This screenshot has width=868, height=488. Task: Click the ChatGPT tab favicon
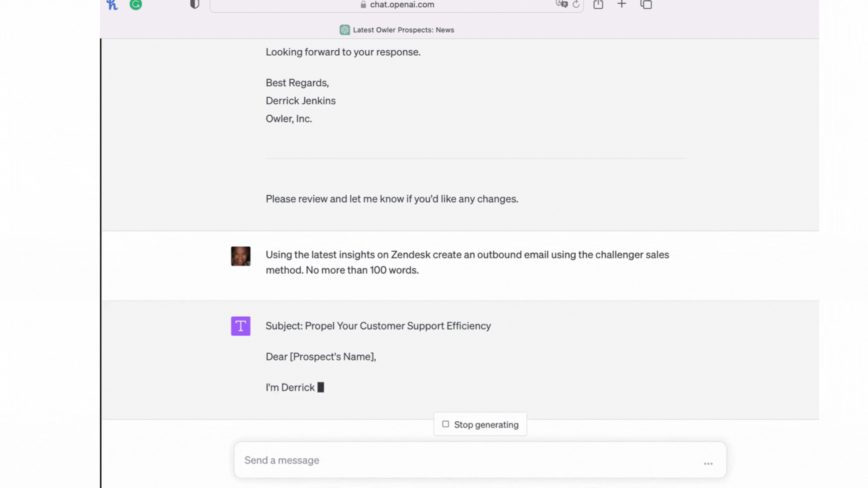(x=344, y=30)
